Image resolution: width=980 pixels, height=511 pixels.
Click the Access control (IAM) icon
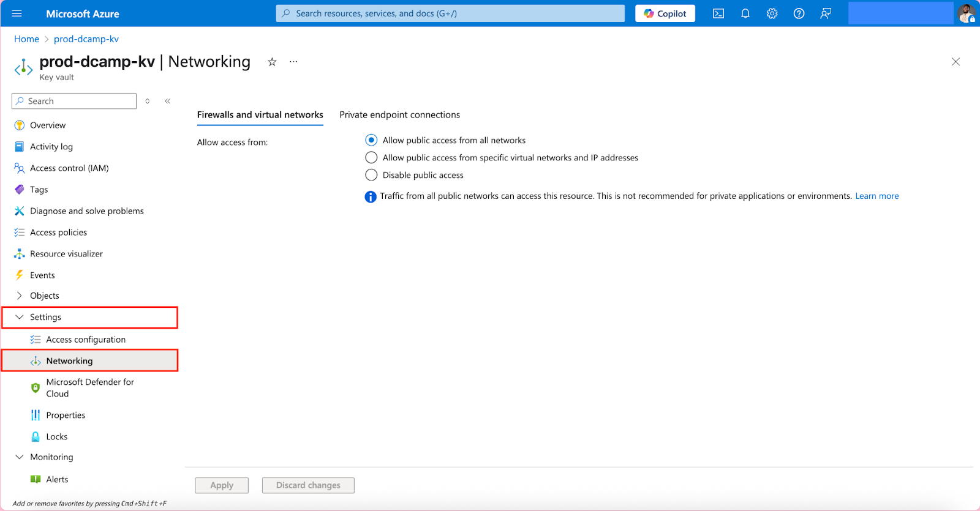click(20, 168)
